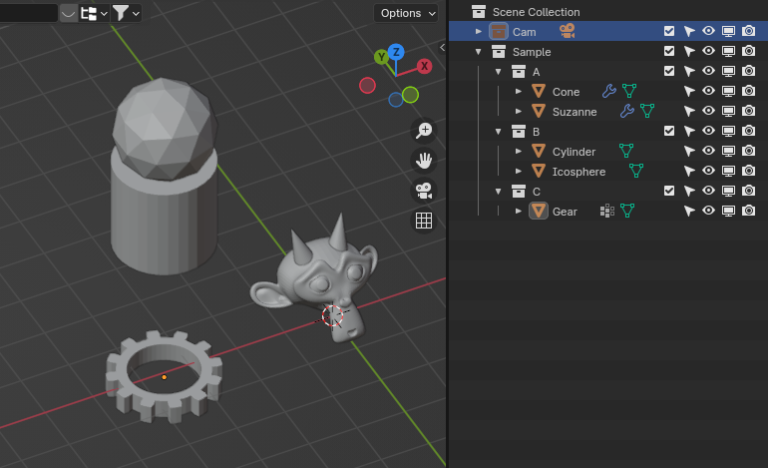
Task: Click the red X axis gizmo handle
Action: coord(424,66)
